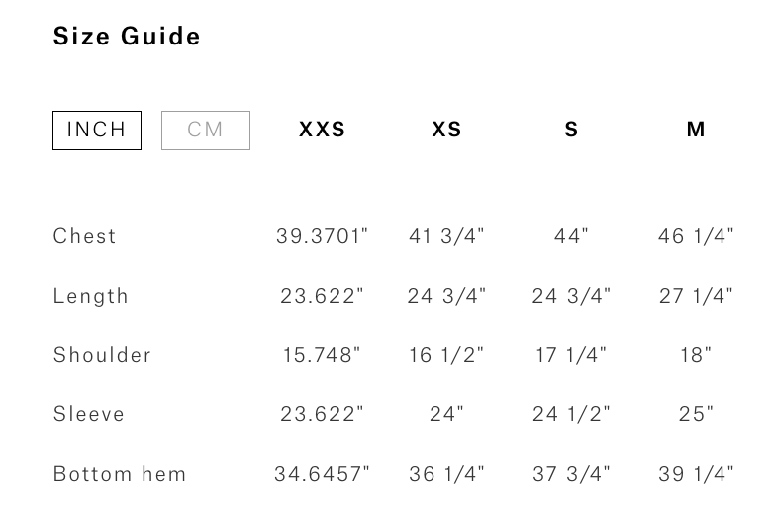Select M chest value 46 1/4"

tap(696, 236)
